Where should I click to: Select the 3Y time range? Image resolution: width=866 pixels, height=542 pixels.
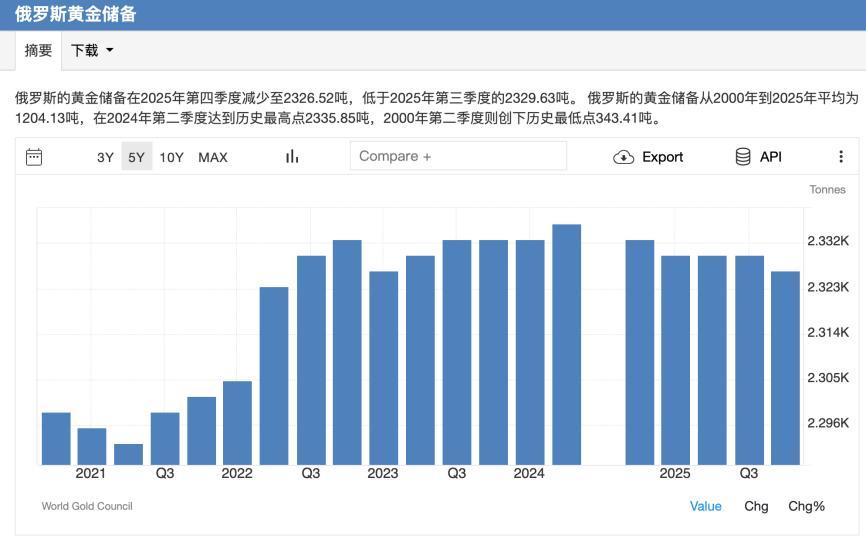(x=105, y=157)
